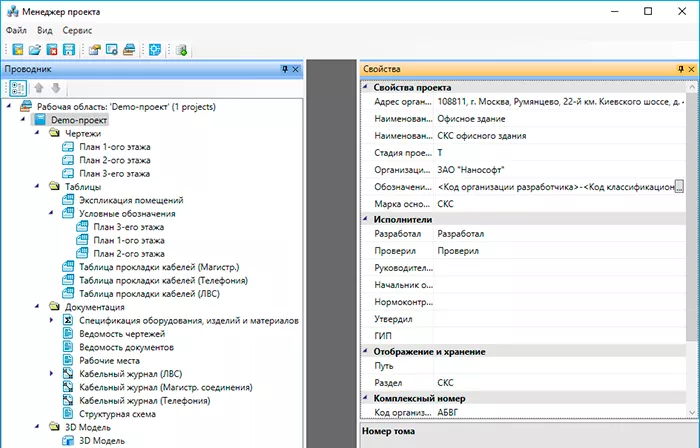Click the last toolbar icon with green arrow

point(182,50)
